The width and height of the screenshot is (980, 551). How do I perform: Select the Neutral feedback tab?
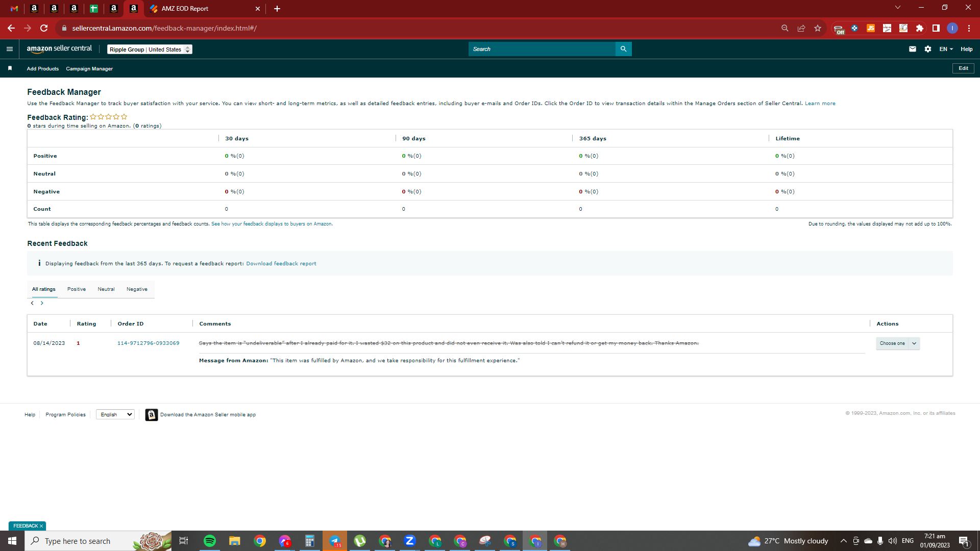(106, 289)
